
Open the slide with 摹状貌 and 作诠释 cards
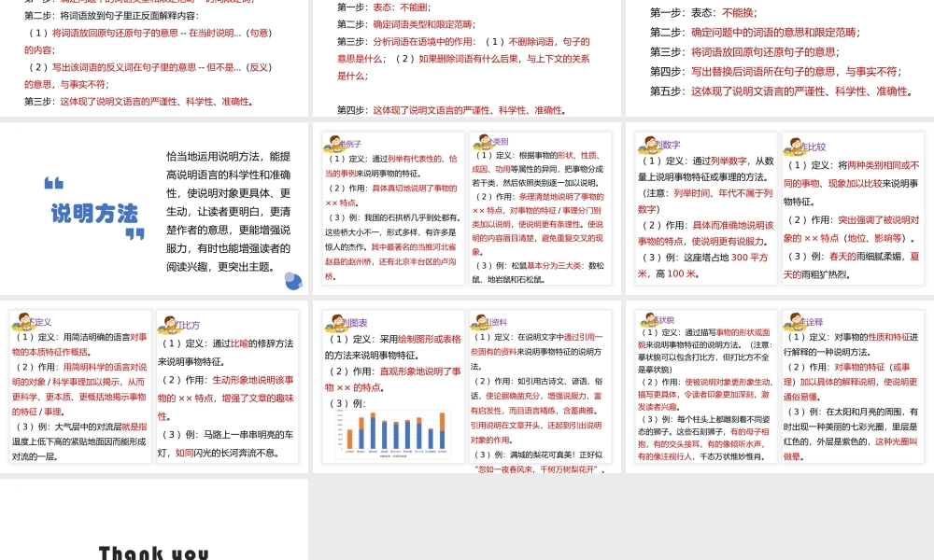[x=780, y=386]
